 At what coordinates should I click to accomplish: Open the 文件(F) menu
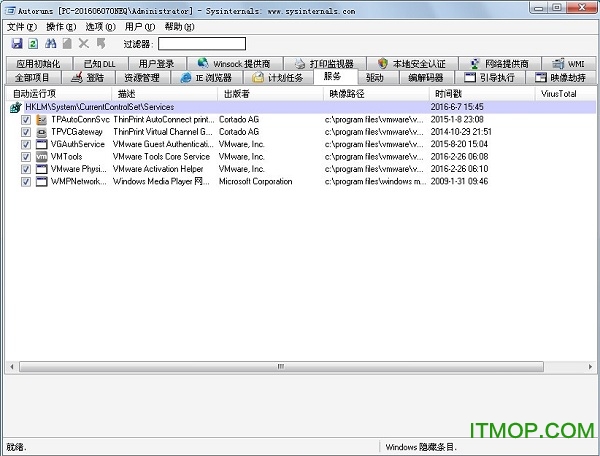point(22,27)
